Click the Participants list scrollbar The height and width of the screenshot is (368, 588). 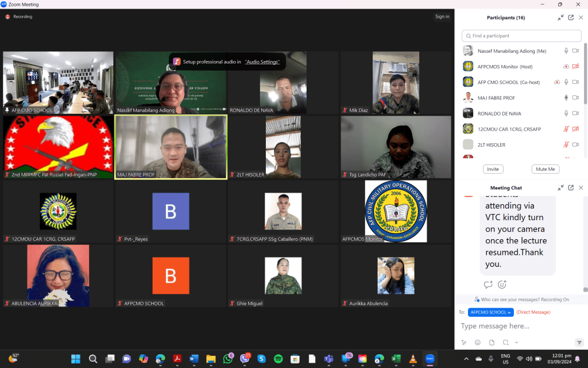pos(585,75)
